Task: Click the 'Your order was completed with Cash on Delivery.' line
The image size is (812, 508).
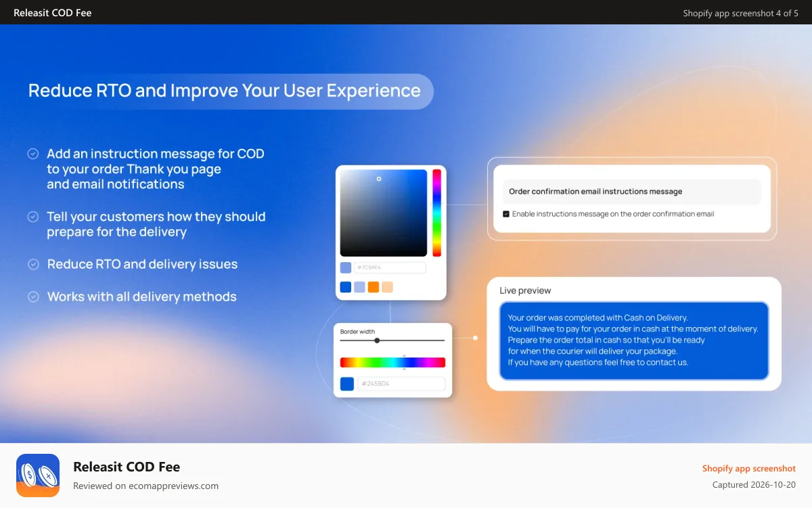Action: coord(597,318)
